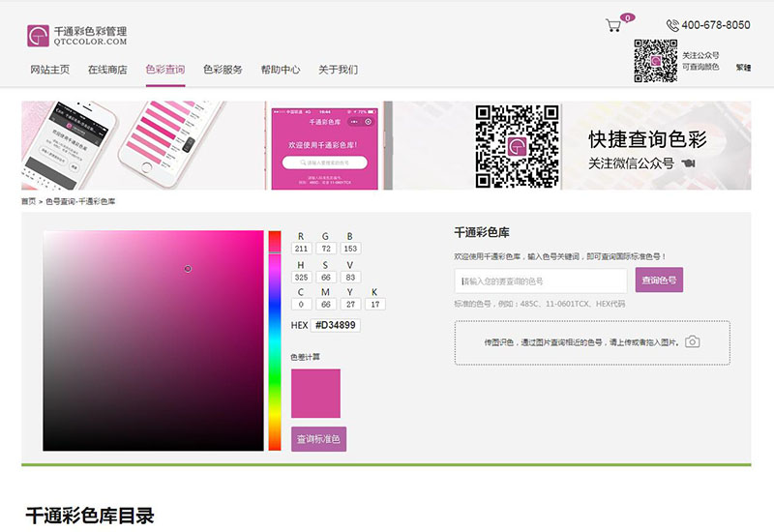Click the 千通彩色彩管理 logo

pyautogui.click(x=77, y=36)
